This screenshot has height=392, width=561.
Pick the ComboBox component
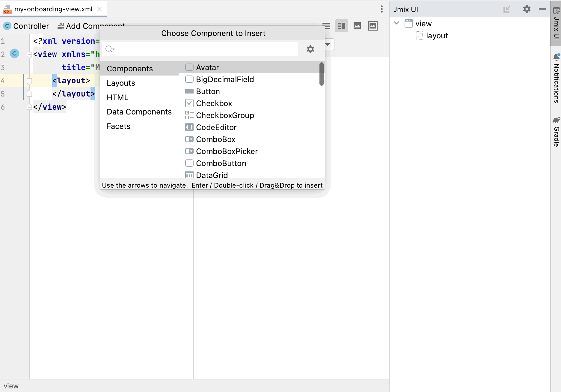point(215,139)
